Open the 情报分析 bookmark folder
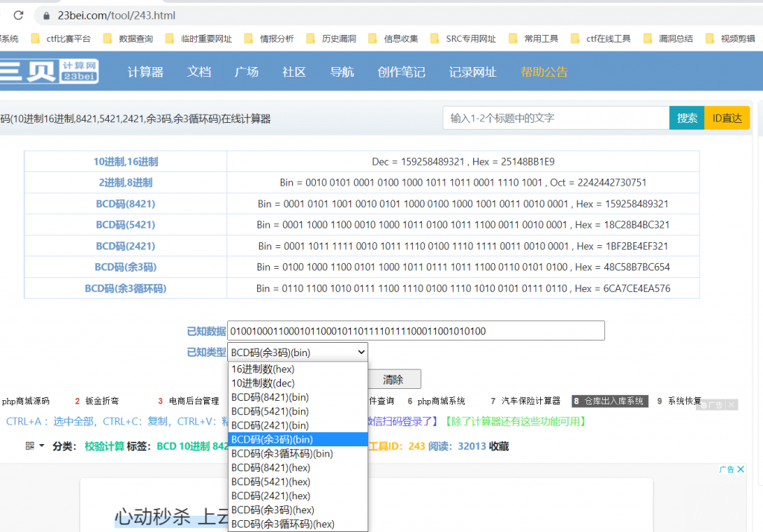The width and height of the screenshot is (763, 532). pyautogui.click(x=269, y=39)
